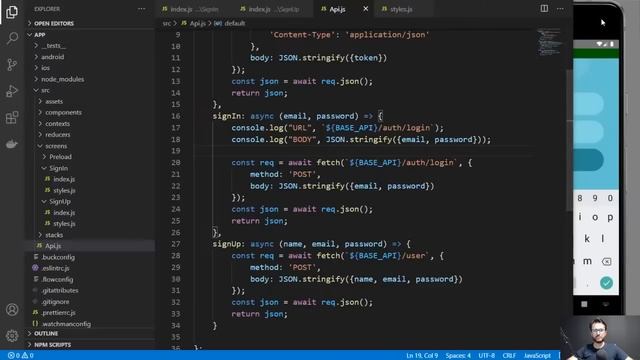Open Explorer more actions ellipsis
Image resolution: width=640 pixels, height=360 pixels.
141,9
